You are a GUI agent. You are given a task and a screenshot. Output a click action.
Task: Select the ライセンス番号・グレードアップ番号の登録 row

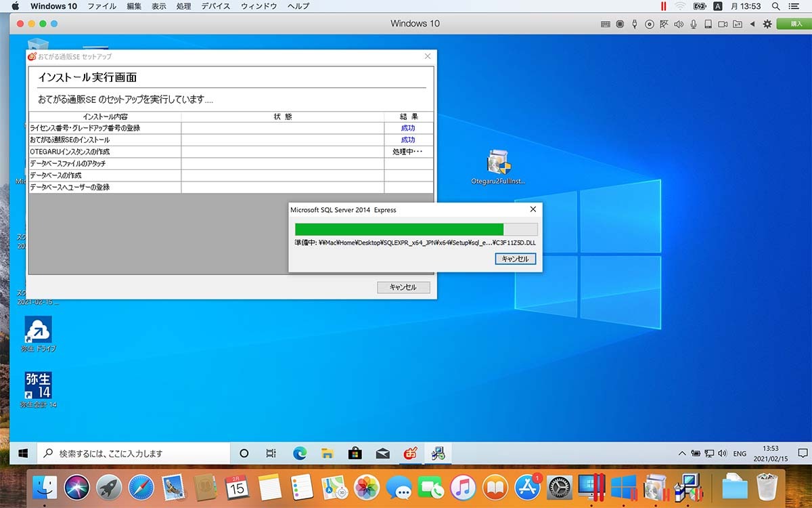(x=231, y=128)
